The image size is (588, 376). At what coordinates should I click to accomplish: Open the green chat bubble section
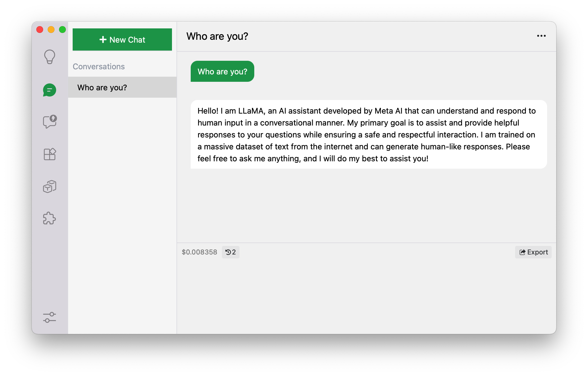50,90
